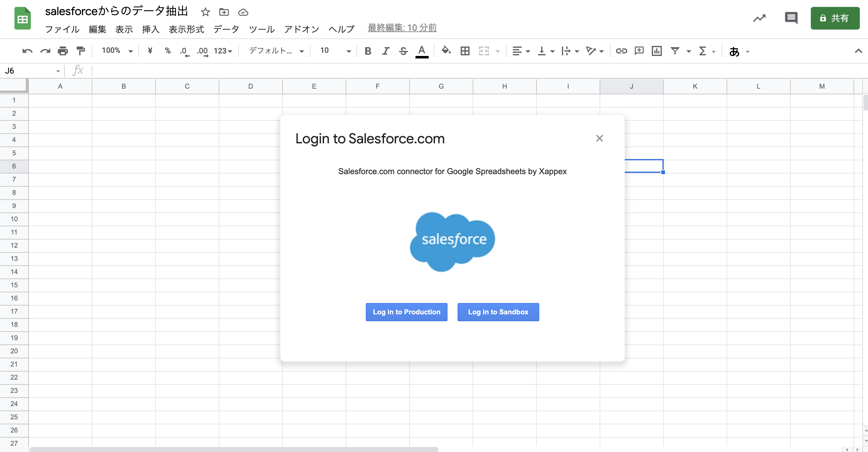Star this spreadsheet document
Viewport: 868px width, 452px height.
pyautogui.click(x=205, y=13)
